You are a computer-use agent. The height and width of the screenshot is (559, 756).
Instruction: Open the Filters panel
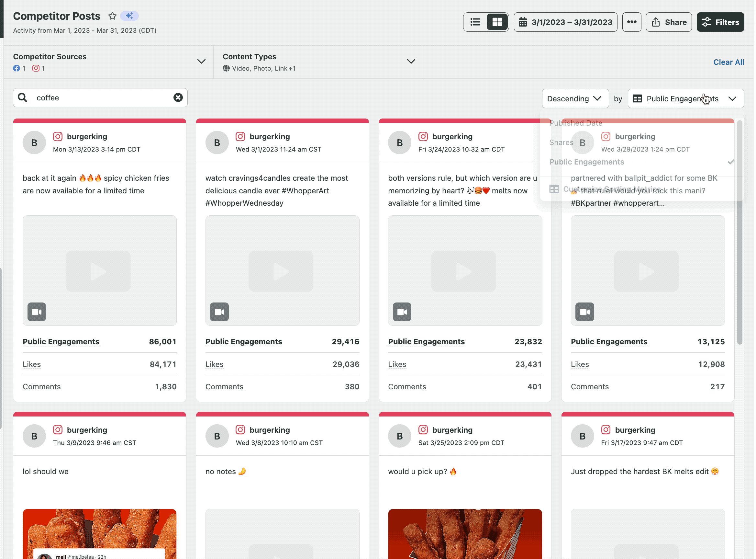(x=720, y=22)
